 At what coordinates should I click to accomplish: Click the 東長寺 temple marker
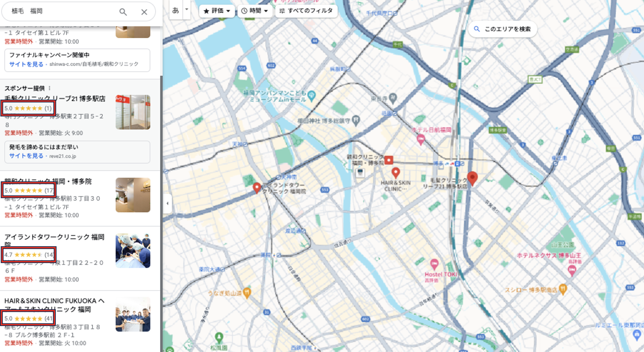(393, 97)
